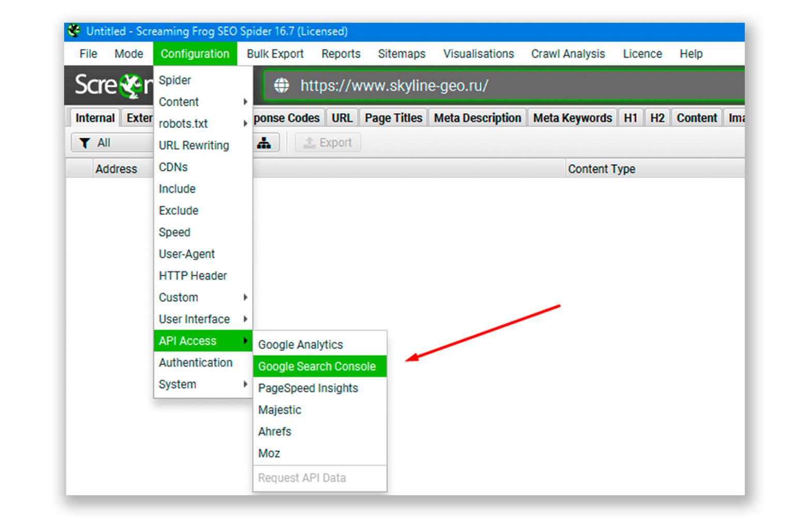Close the Configuration menu

195,54
